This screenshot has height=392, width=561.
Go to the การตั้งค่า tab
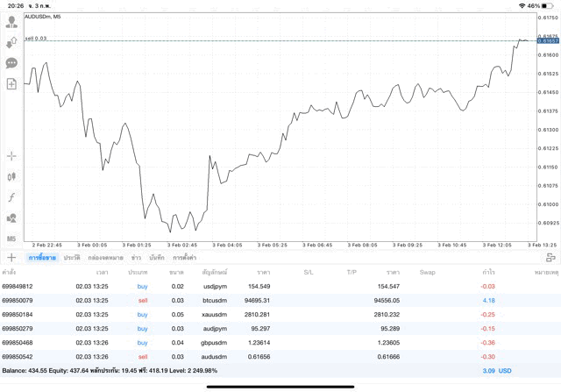click(184, 257)
